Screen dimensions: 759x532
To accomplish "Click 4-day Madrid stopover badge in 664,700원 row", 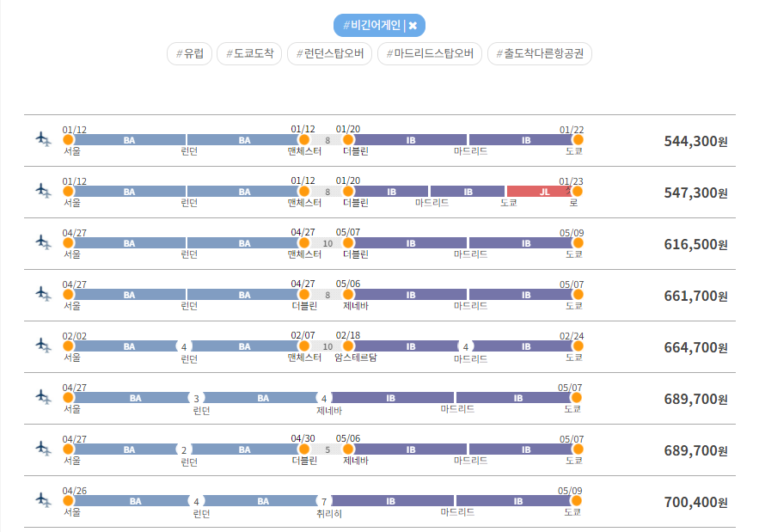I will (465, 347).
